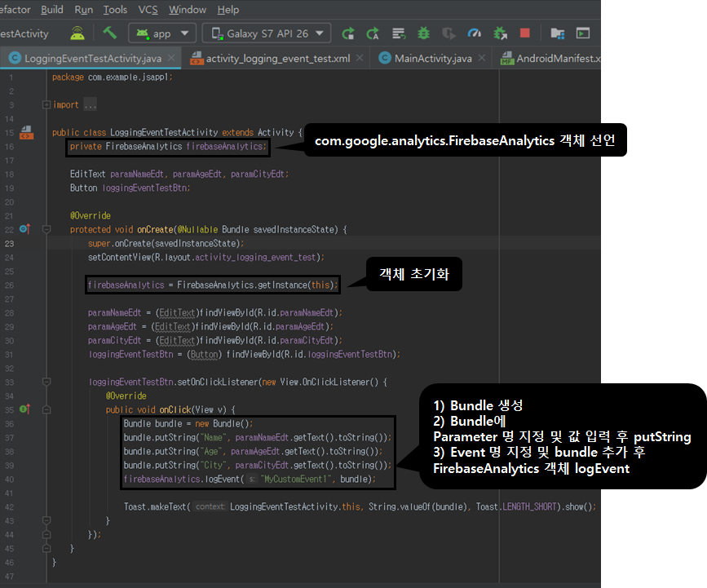Click line number 23 in gutter
This screenshot has width=707, height=588.
(10, 244)
